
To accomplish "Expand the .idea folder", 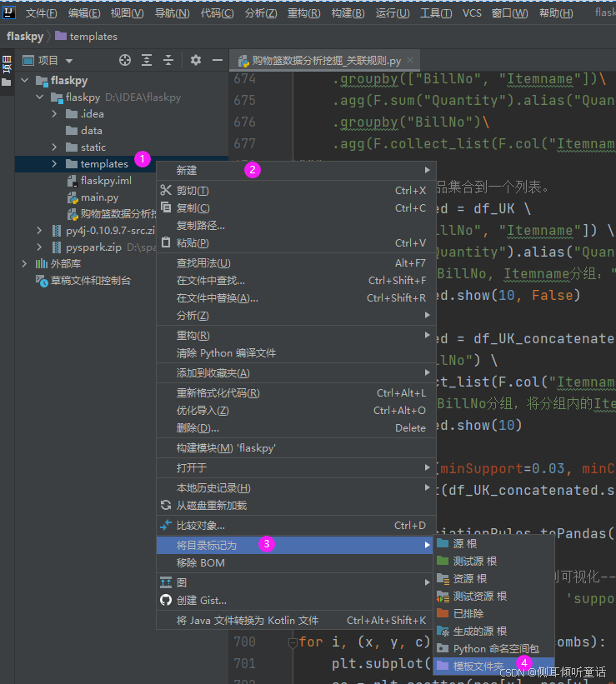I will [x=54, y=114].
